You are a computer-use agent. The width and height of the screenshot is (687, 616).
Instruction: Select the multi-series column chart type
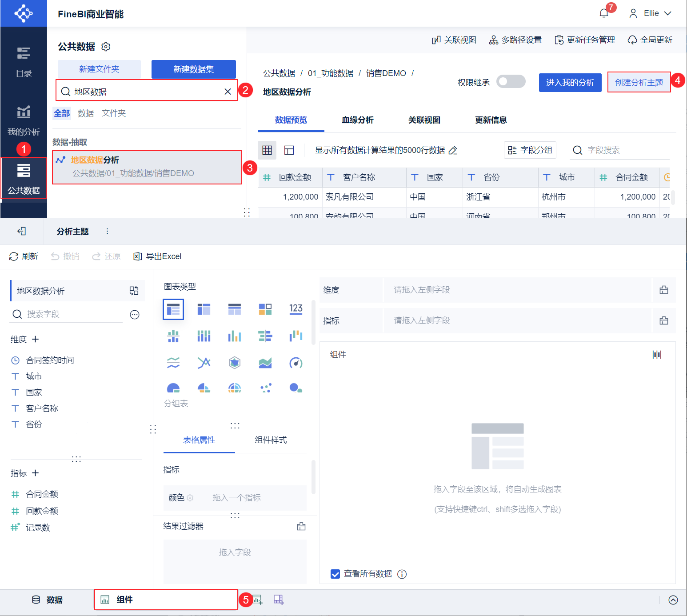(235, 336)
